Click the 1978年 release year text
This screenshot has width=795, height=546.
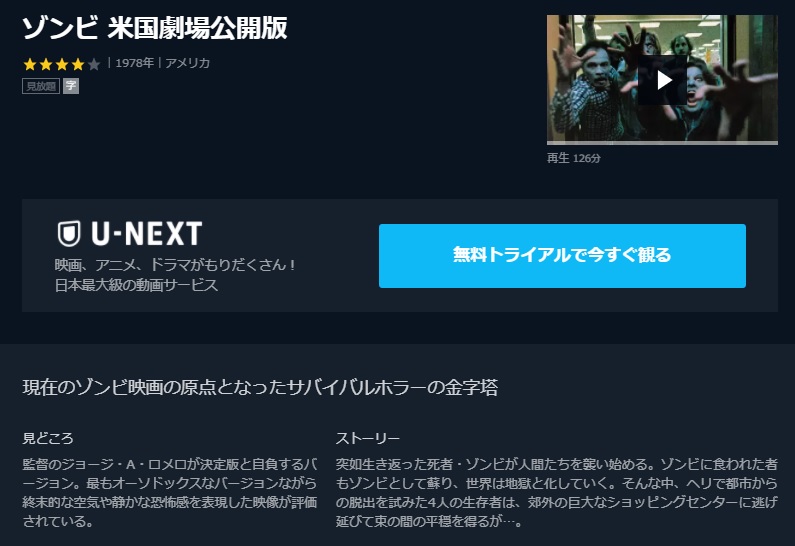(x=134, y=63)
